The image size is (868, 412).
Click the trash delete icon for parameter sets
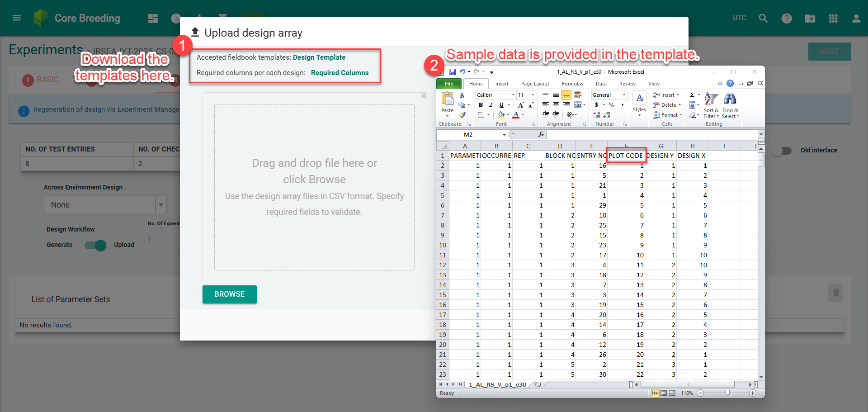[835, 293]
